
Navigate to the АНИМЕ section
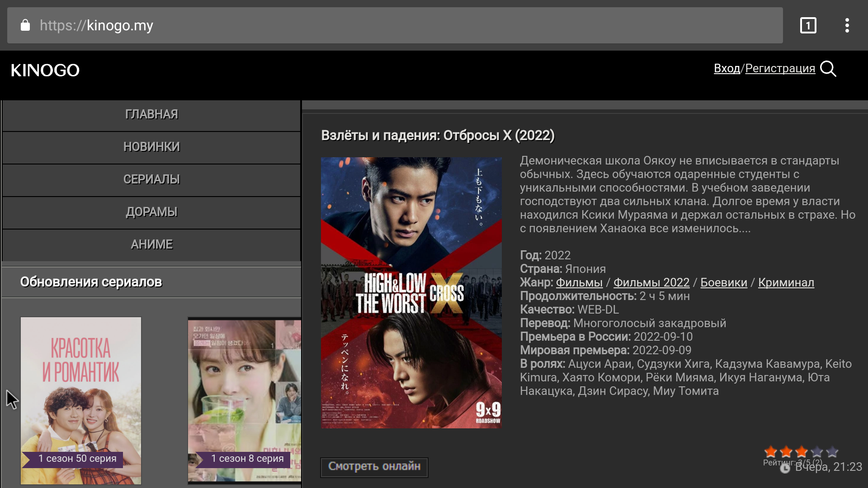[151, 244]
